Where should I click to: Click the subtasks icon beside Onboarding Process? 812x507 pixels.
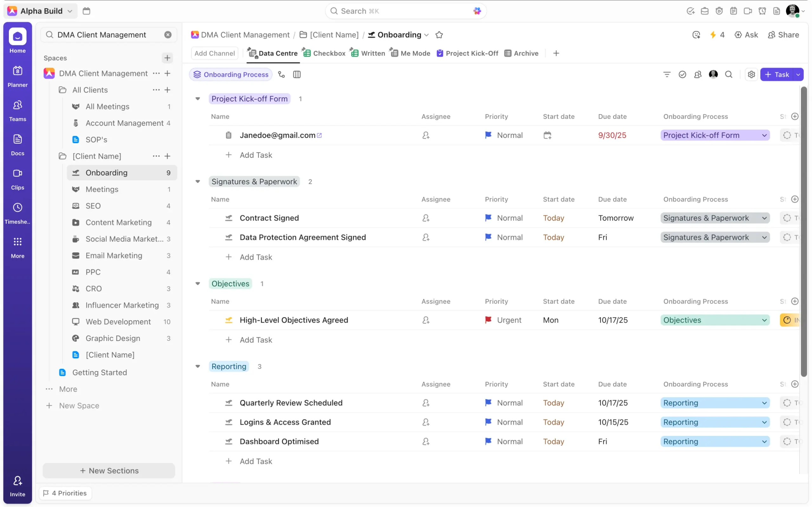282,74
